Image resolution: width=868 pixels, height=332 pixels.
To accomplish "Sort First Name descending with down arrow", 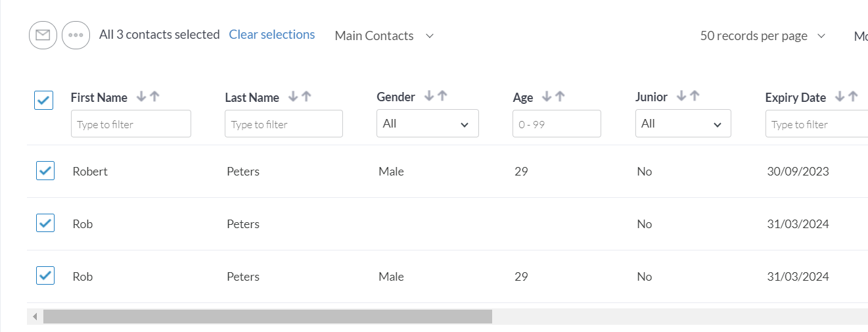I will pos(141,97).
